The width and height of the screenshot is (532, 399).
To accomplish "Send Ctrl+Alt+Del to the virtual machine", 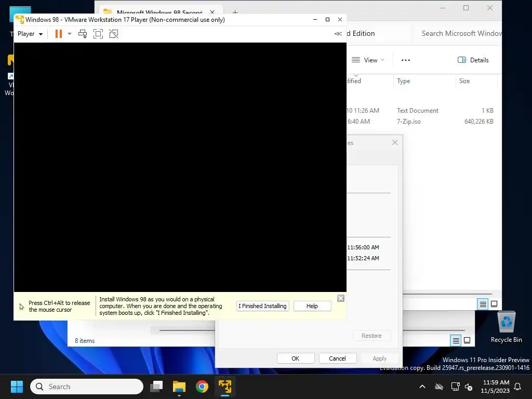I will [83, 34].
